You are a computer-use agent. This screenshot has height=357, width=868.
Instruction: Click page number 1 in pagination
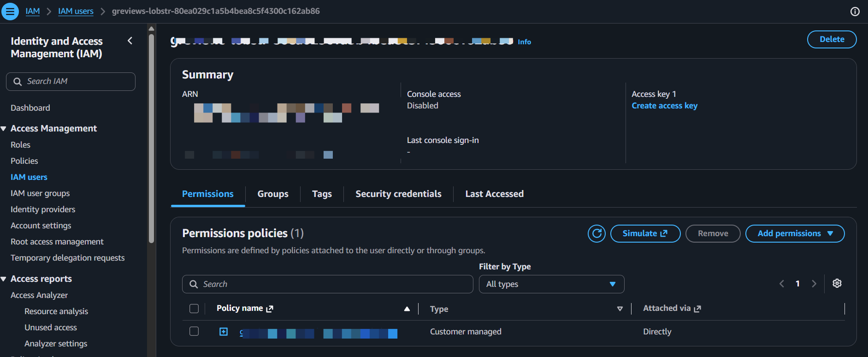click(x=797, y=284)
